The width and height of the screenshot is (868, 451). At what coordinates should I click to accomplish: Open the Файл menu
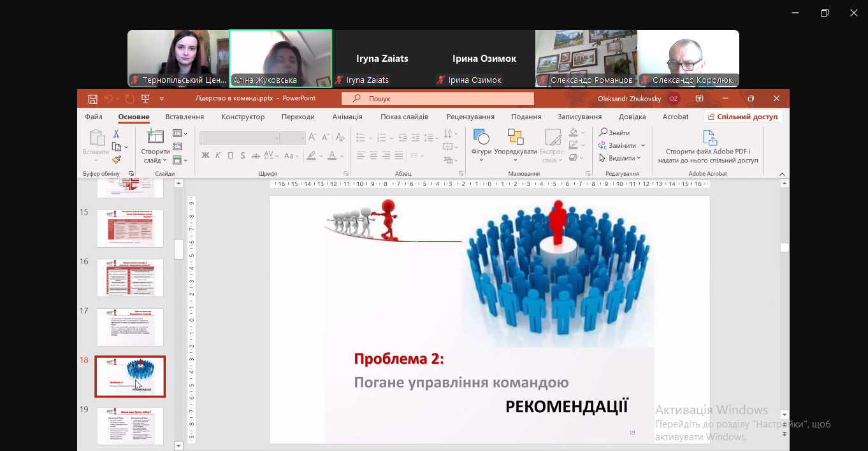(x=94, y=117)
